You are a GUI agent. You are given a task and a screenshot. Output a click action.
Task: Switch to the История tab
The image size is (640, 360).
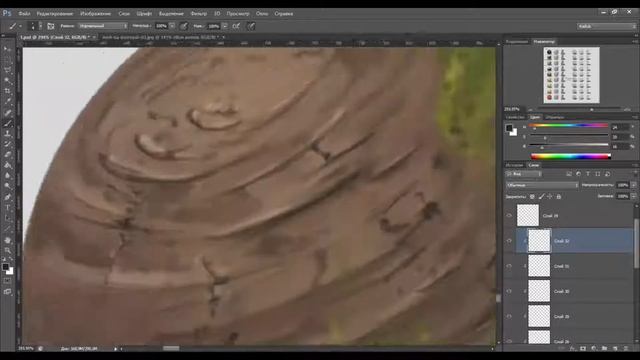(x=514, y=165)
